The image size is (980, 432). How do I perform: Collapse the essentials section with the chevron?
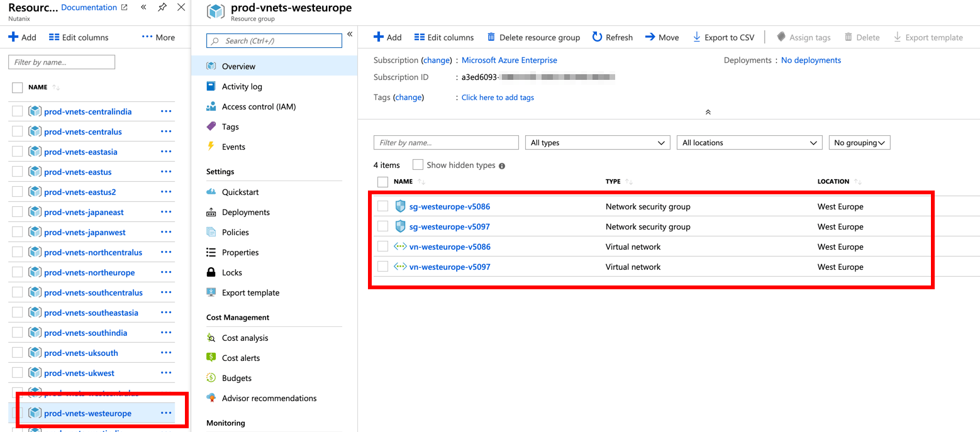click(x=708, y=112)
